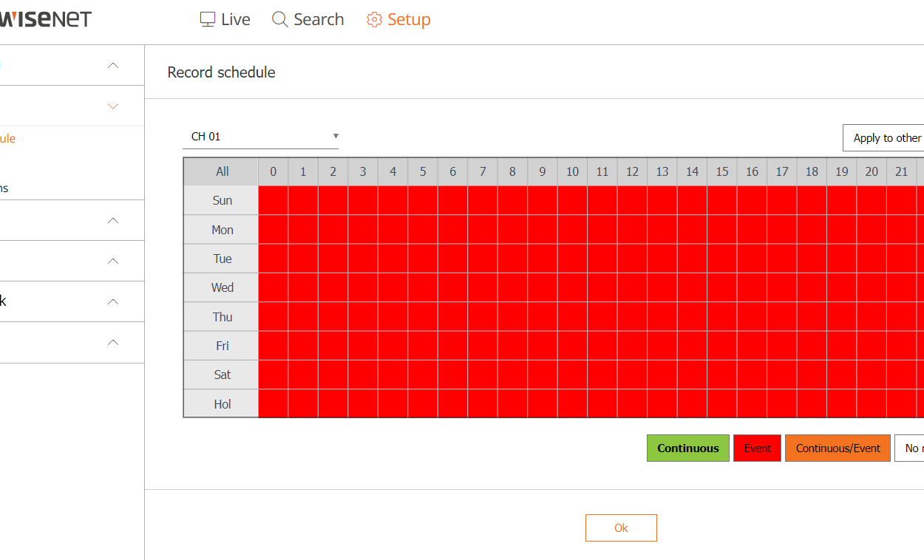Select the entire Sun row header

pyautogui.click(x=222, y=201)
